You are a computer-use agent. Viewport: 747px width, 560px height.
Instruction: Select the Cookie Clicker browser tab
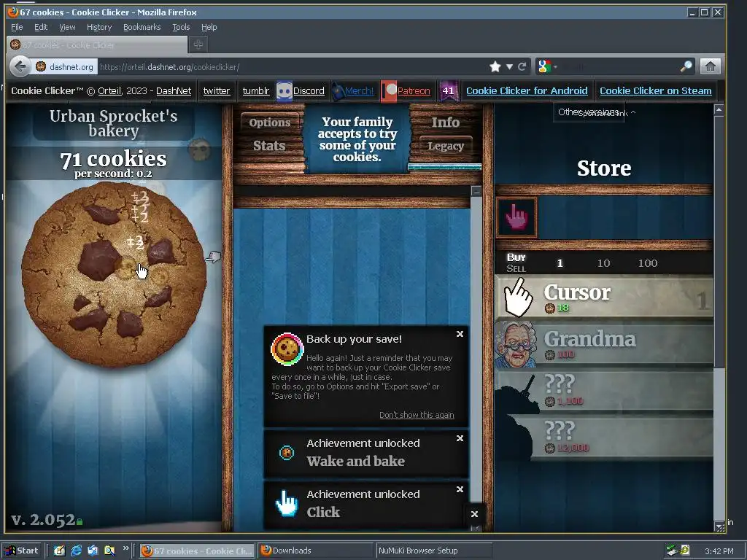(98, 45)
